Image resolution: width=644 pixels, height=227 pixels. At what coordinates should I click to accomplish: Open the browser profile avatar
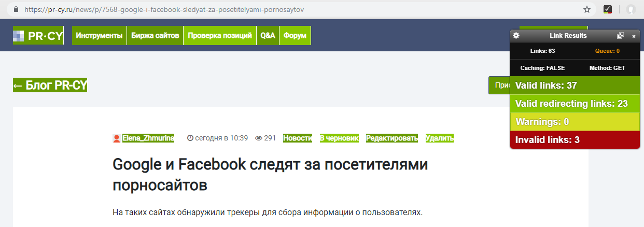coord(631,9)
